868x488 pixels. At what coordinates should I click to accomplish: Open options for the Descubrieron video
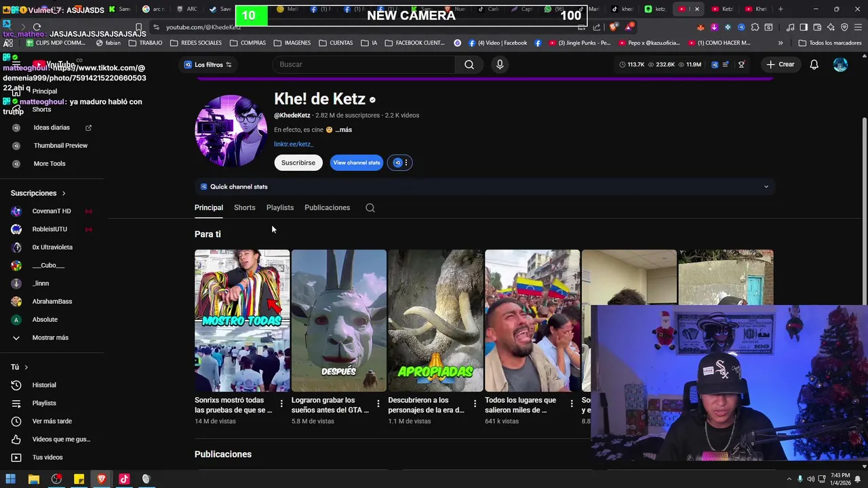coord(475,404)
